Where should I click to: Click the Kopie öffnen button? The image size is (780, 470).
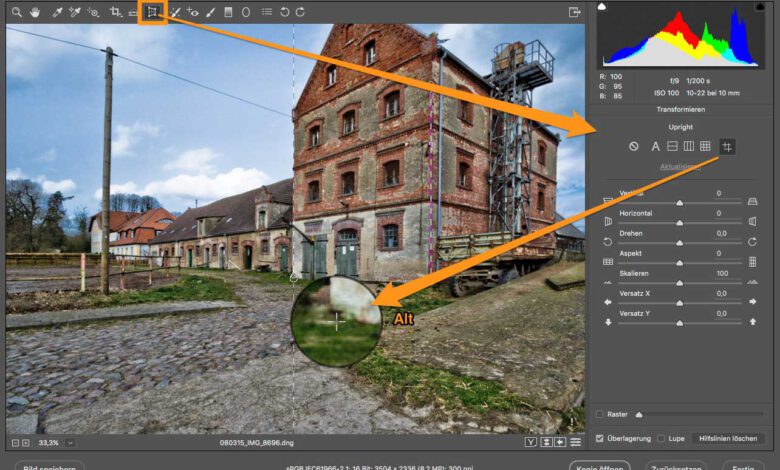(x=599, y=467)
